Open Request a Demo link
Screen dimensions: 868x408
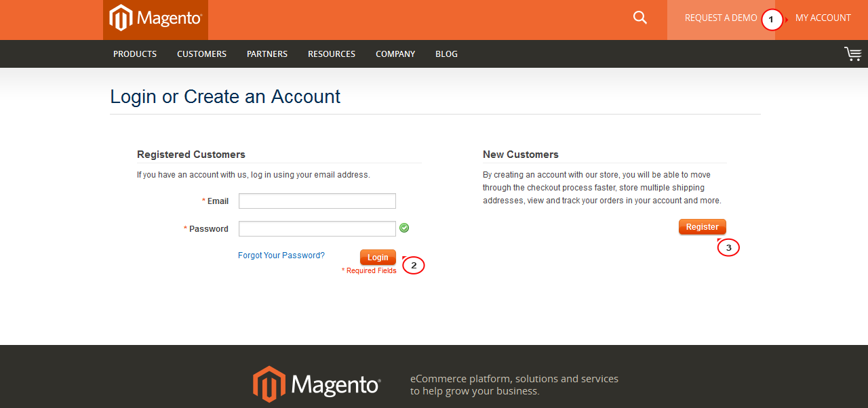tap(721, 18)
